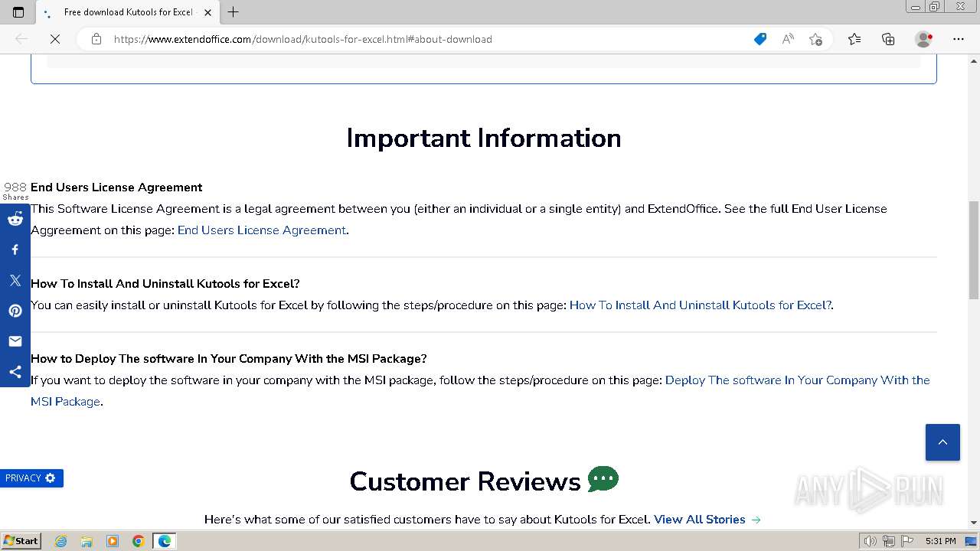Open End Users License Agreement link
Viewport: 980px width, 551px height.
(262, 230)
